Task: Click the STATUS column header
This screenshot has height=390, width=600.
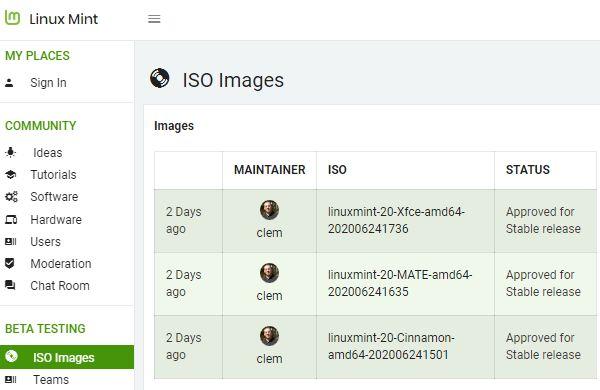Action: [x=528, y=170]
